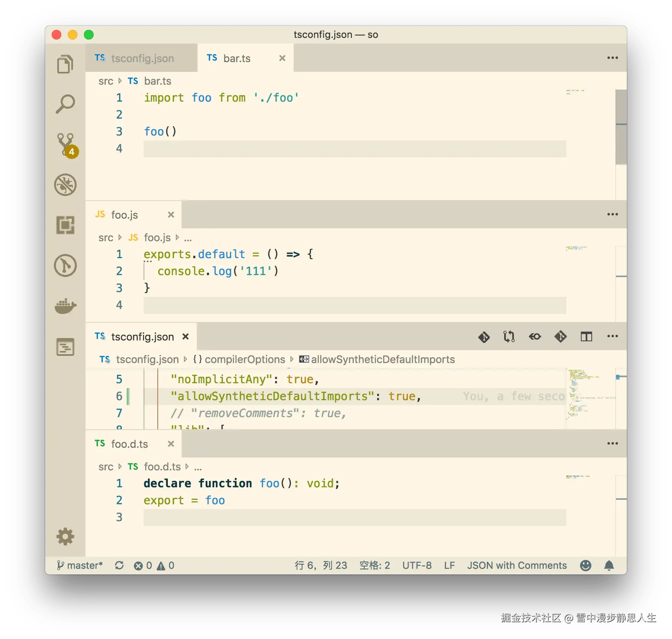Open the Project Manager view in activity bar

click(x=65, y=347)
